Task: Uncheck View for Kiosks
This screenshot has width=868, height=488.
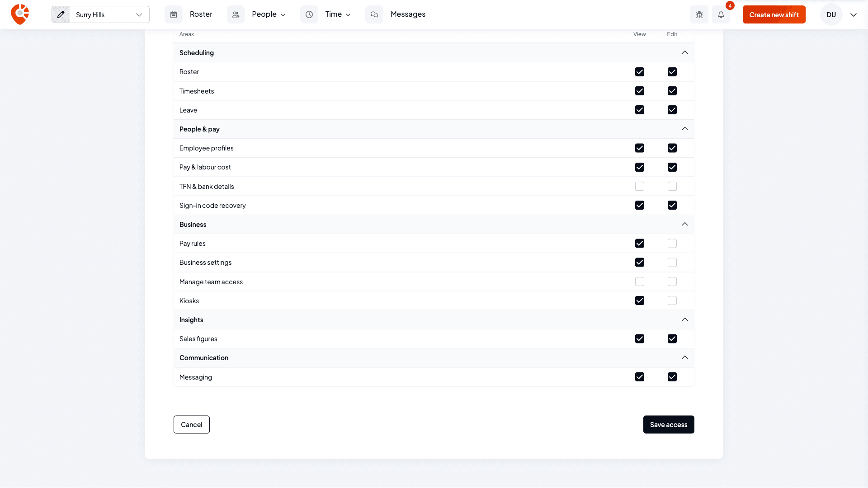Action: 640,300
